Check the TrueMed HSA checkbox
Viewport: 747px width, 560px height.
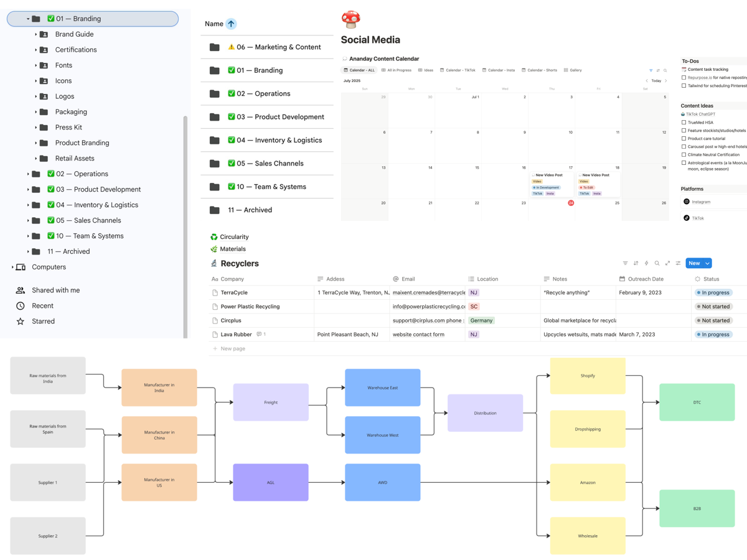[684, 123]
